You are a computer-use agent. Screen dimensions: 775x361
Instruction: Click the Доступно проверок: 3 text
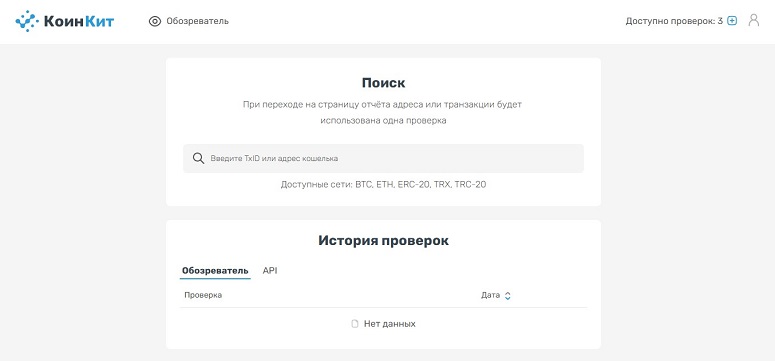point(674,21)
